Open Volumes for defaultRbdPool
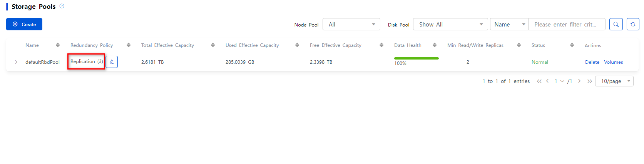Image resolution: width=644 pixels, height=164 pixels. (614, 62)
